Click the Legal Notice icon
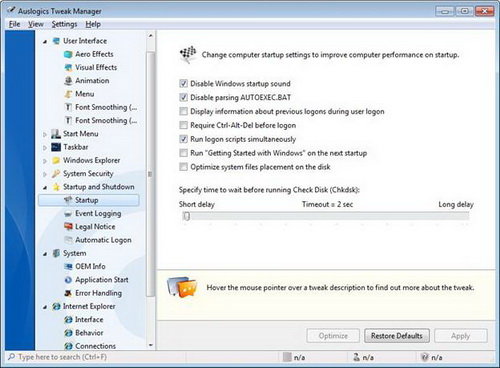 68,227
